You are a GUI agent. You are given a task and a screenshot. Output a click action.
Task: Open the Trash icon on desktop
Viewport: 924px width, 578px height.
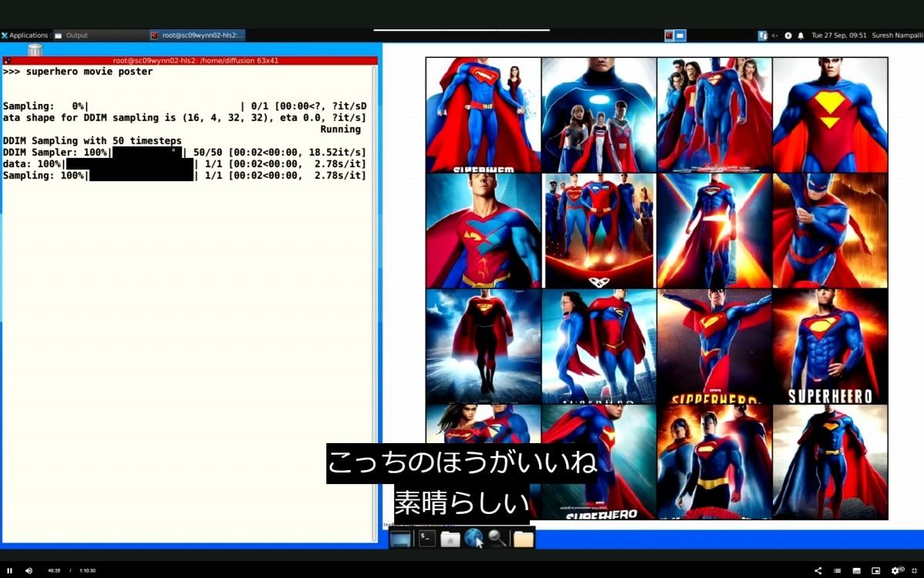pyautogui.click(x=35, y=50)
